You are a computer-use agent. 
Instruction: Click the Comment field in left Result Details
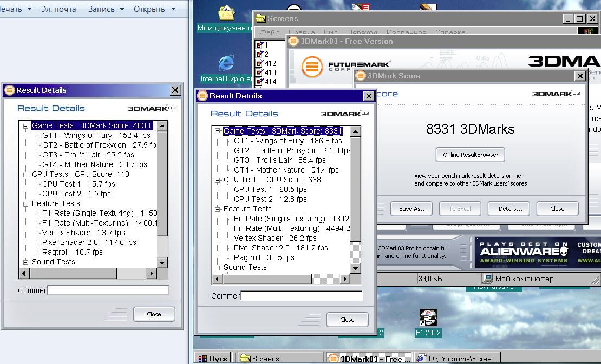(108, 290)
